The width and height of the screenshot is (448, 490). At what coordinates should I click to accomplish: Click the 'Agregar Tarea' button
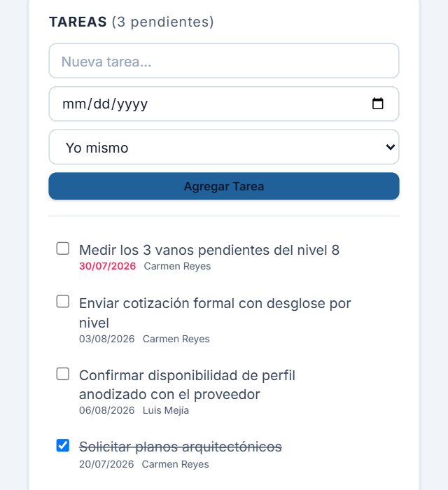(224, 186)
